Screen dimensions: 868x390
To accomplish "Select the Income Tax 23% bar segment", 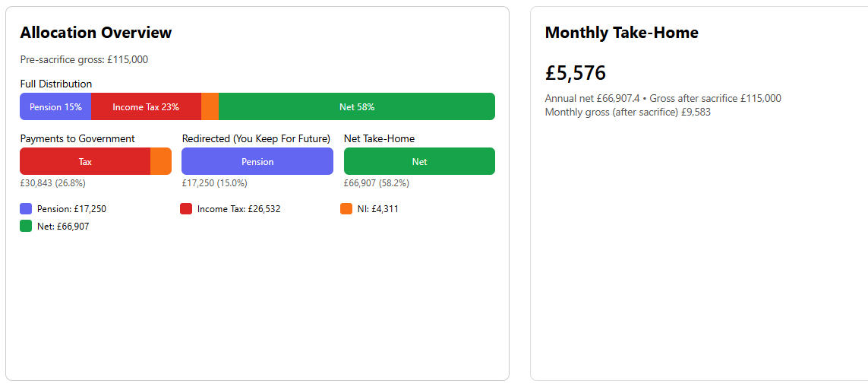I will coord(146,106).
